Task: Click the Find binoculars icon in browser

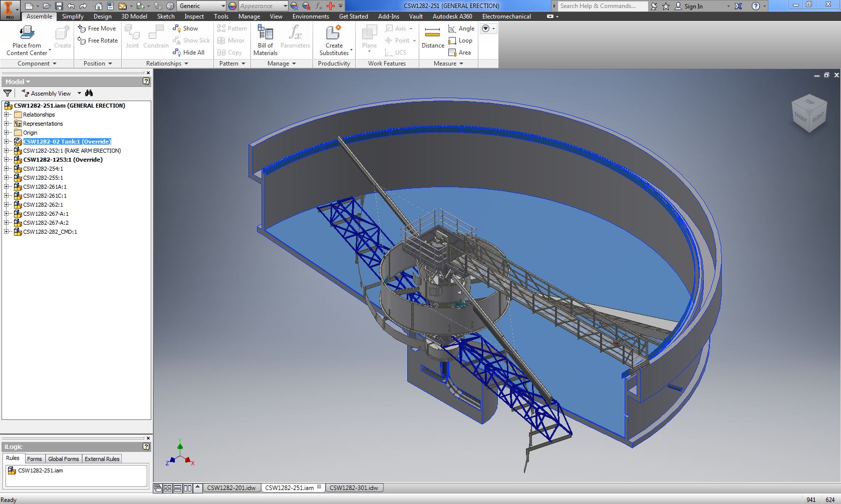Action: [x=89, y=93]
